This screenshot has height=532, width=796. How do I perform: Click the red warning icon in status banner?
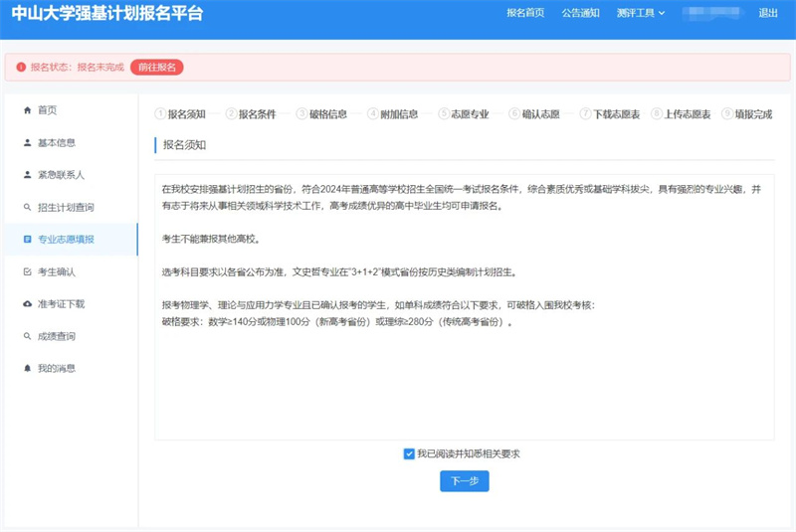[x=21, y=67]
